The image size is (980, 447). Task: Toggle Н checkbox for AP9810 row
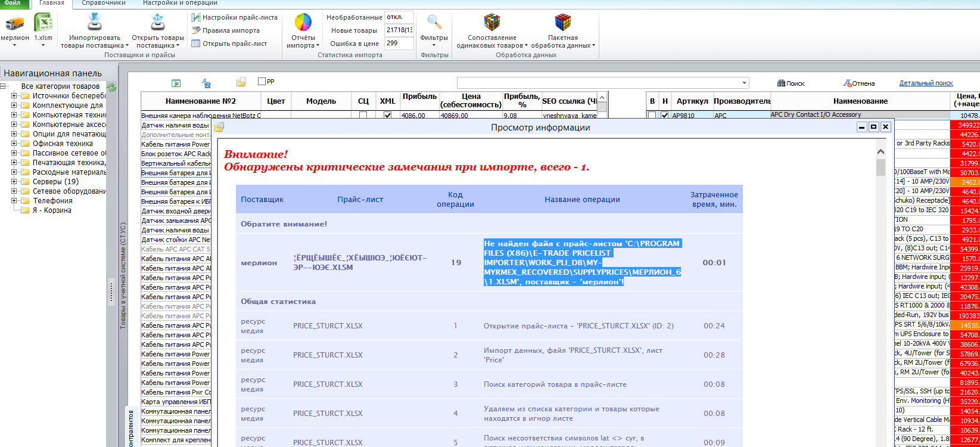pyautogui.click(x=665, y=116)
